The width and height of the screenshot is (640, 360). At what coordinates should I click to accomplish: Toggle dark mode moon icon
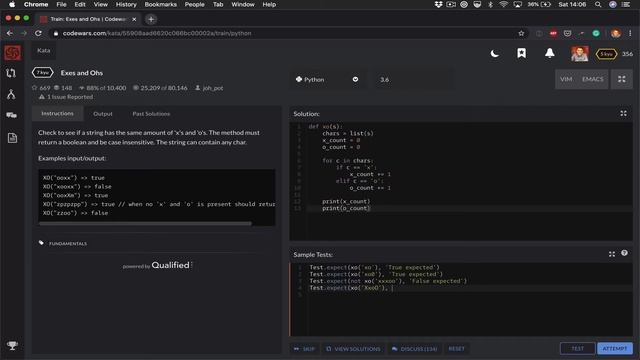[x=495, y=53]
